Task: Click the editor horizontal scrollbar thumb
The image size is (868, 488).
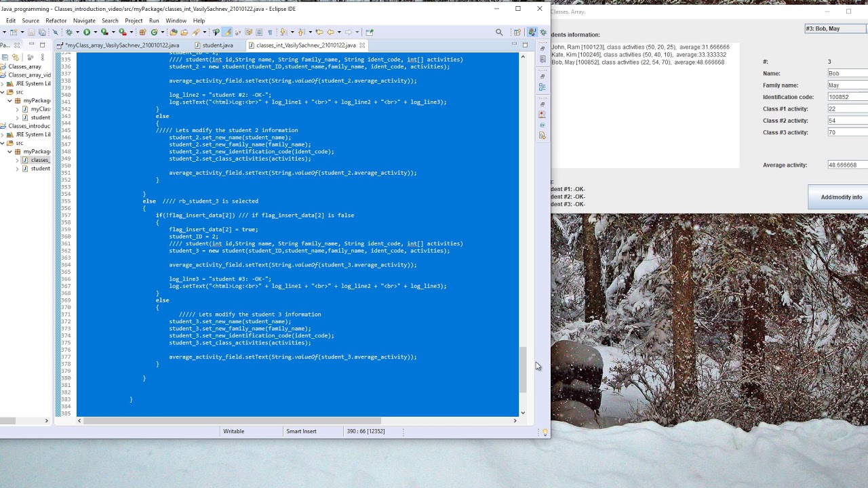Action: pyautogui.click(x=233, y=421)
